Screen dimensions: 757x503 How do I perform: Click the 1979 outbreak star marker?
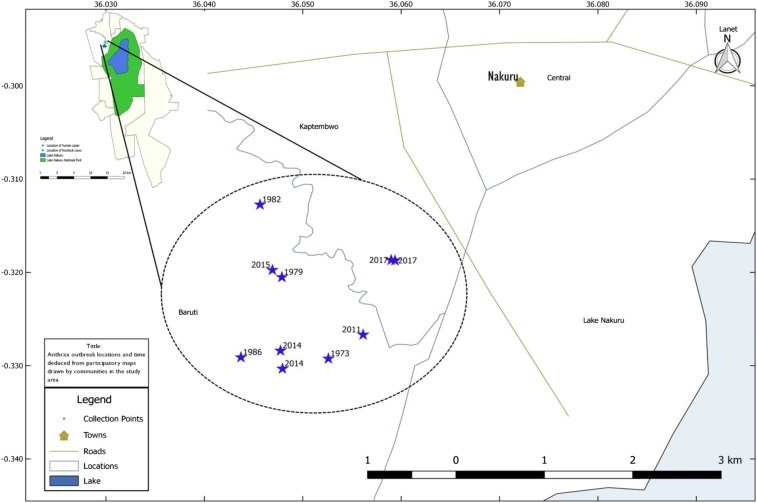point(282,277)
